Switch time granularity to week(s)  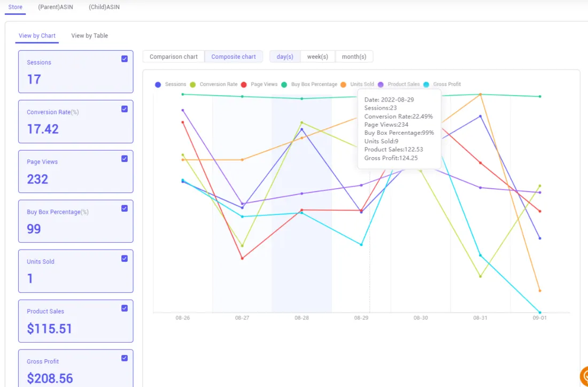tap(318, 56)
